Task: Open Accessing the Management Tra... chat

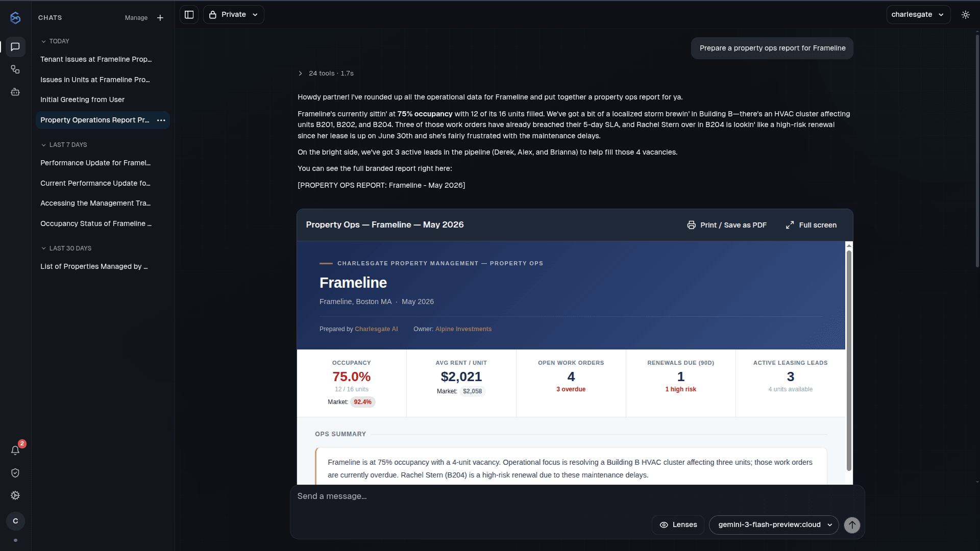Action: click(103, 203)
